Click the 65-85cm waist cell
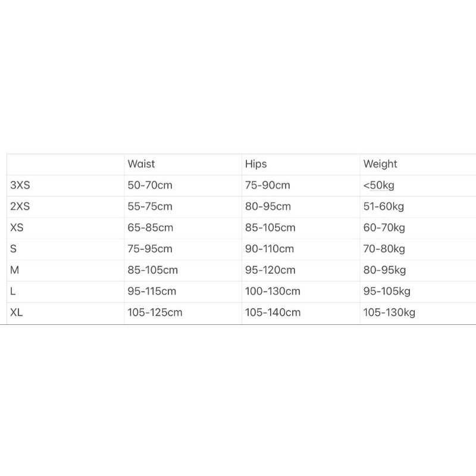The height and width of the screenshot is (476, 476). (x=150, y=227)
